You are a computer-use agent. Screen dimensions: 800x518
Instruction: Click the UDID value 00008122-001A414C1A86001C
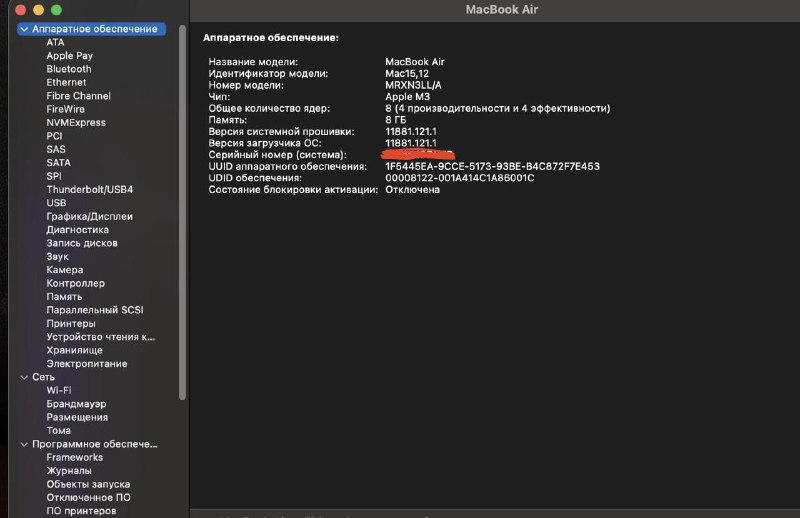pyautogui.click(x=460, y=178)
